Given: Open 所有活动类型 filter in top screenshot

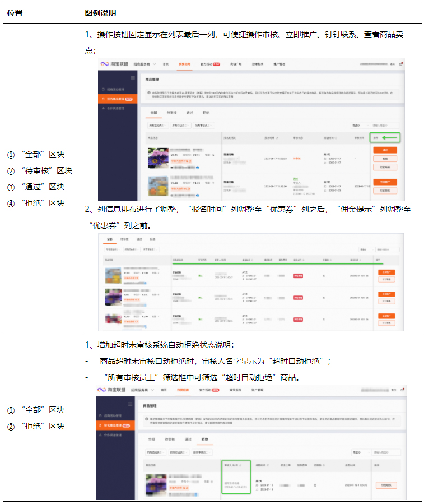Looking at the screenshot, I should pos(158,126).
